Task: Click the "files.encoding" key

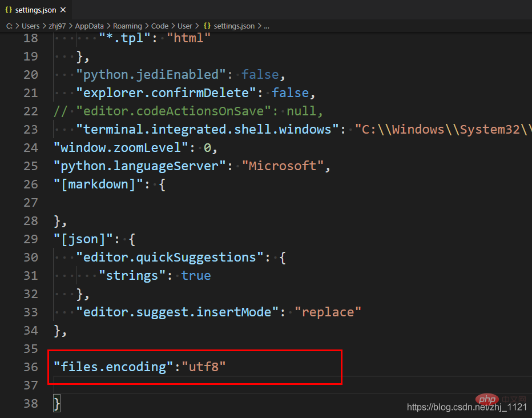Action: [x=114, y=367]
